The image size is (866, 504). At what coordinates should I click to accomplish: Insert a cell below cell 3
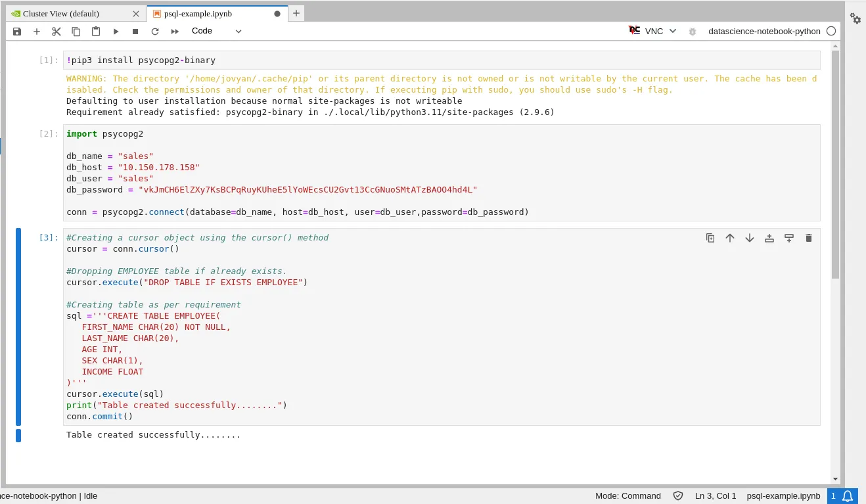(x=789, y=238)
